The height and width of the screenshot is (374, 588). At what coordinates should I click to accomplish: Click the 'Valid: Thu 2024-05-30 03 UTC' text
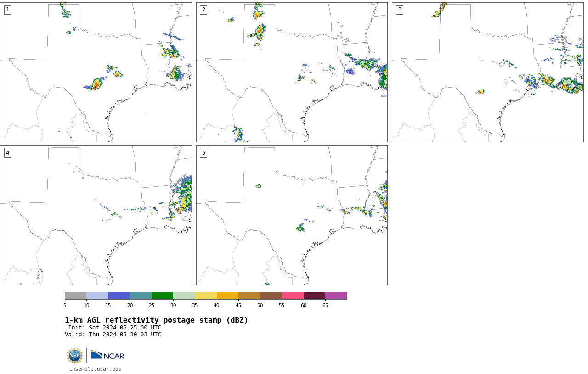point(113,335)
